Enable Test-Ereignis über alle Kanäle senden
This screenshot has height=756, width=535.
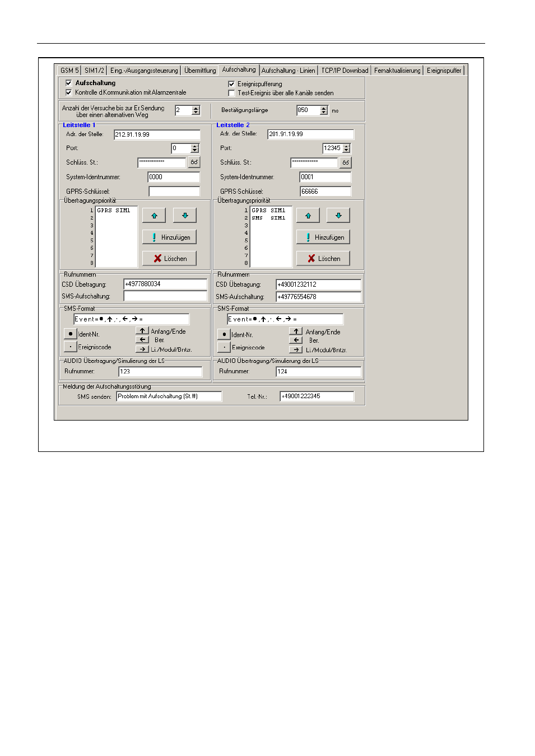[x=231, y=93]
